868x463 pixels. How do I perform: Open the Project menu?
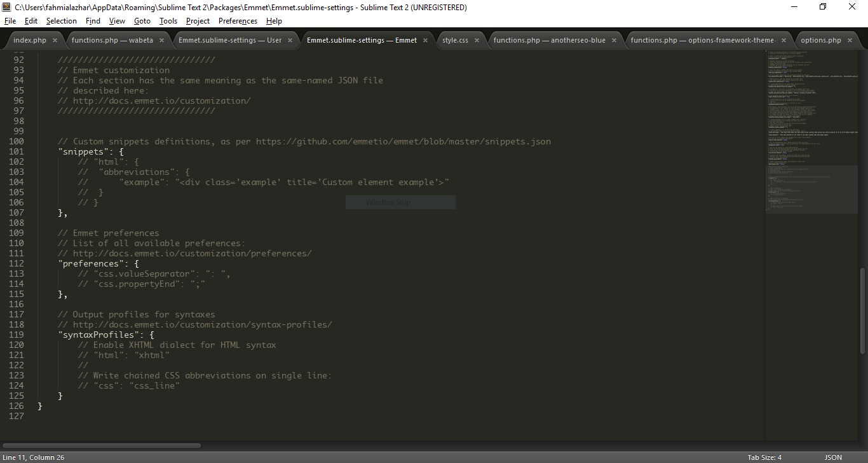pos(198,21)
